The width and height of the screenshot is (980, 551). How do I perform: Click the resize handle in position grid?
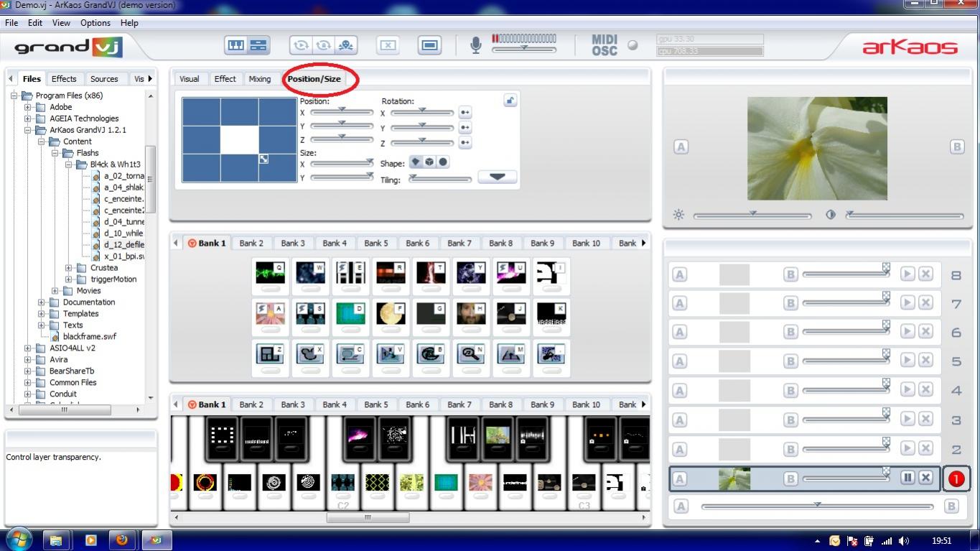pos(263,159)
